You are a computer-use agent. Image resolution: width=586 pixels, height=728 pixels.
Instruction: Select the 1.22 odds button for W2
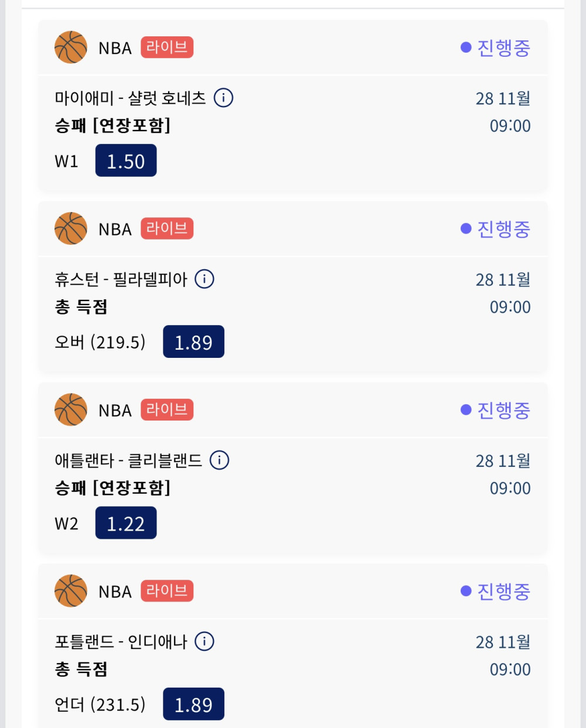point(126,523)
